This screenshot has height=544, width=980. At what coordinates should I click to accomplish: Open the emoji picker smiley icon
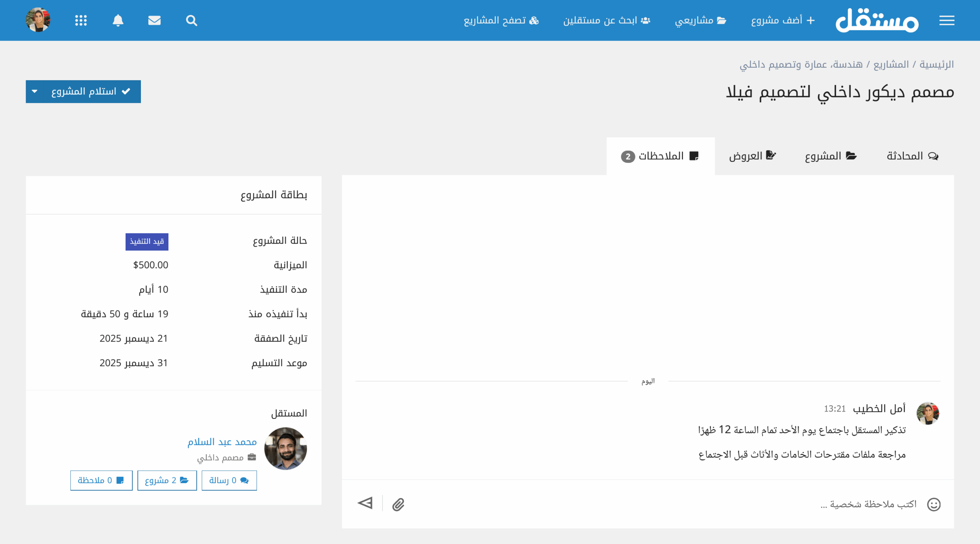[x=933, y=504]
